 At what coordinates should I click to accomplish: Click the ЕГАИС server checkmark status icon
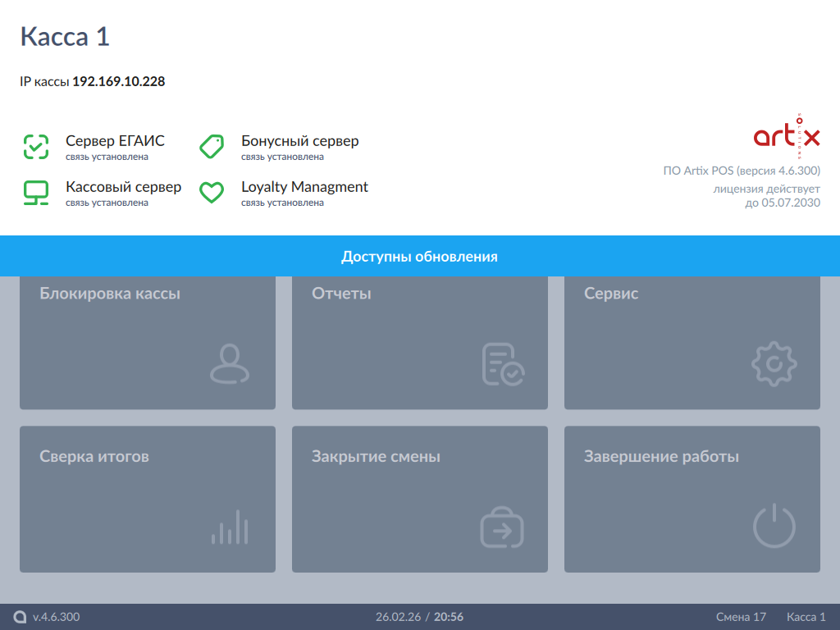[x=36, y=147]
